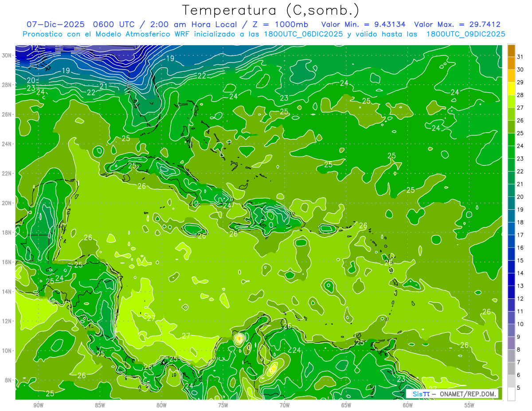This screenshot has height=411, width=532.
Task: Click the number 17 on the color scale
Action: click(520, 235)
